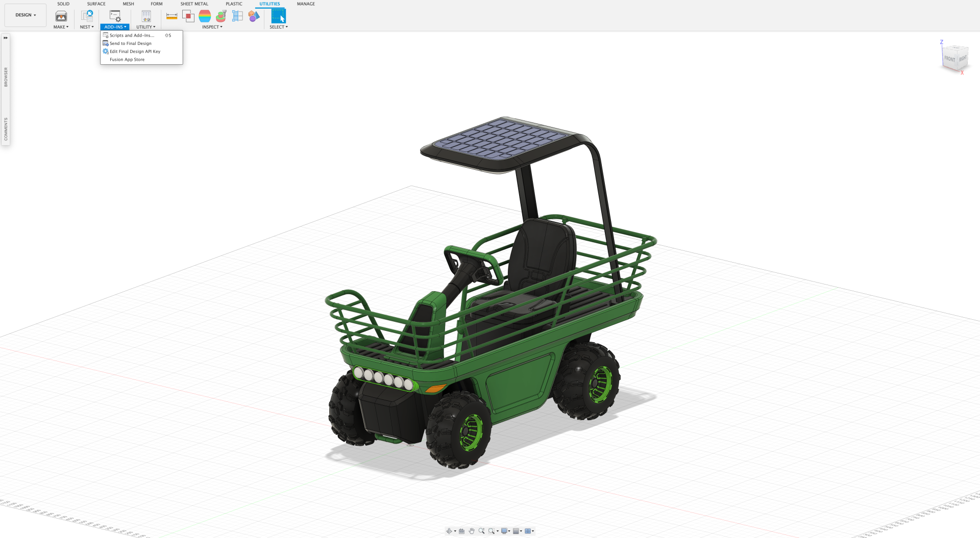
Task: Click the rainbow-striped analysis icon
Action: [205, 16]
